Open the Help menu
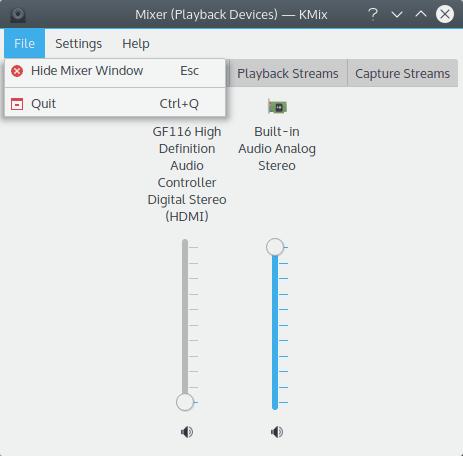The height and width of the screenshot is (456, 463). click(x=136, y=43)
